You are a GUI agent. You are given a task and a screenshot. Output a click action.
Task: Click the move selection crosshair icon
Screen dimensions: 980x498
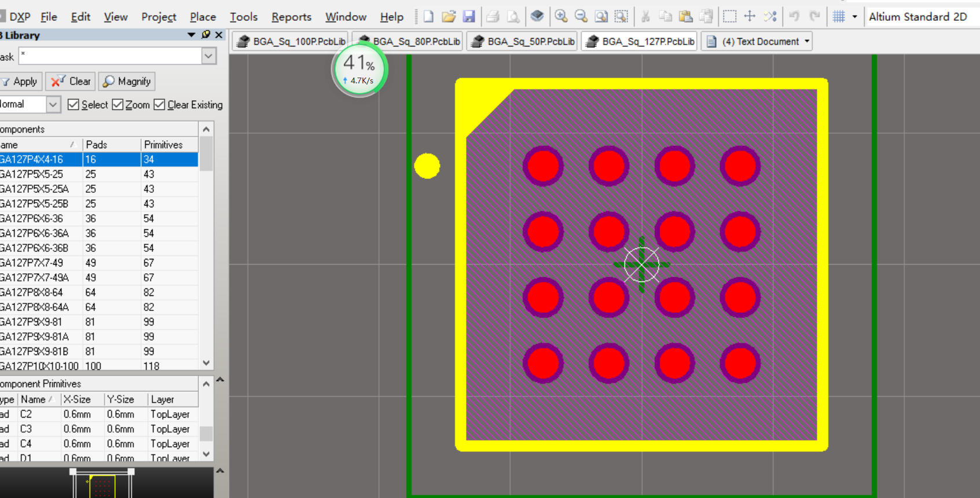[x=750, y=16]
